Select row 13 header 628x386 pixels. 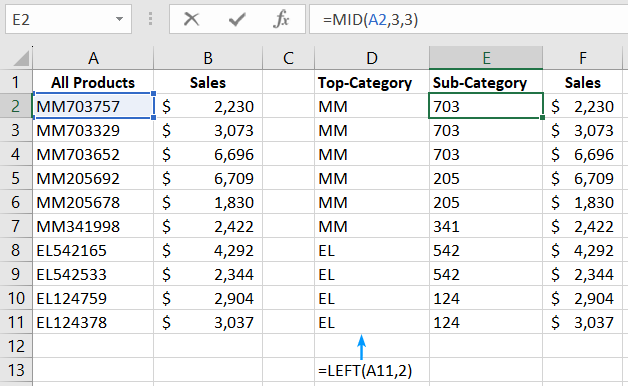pos(16,370)
